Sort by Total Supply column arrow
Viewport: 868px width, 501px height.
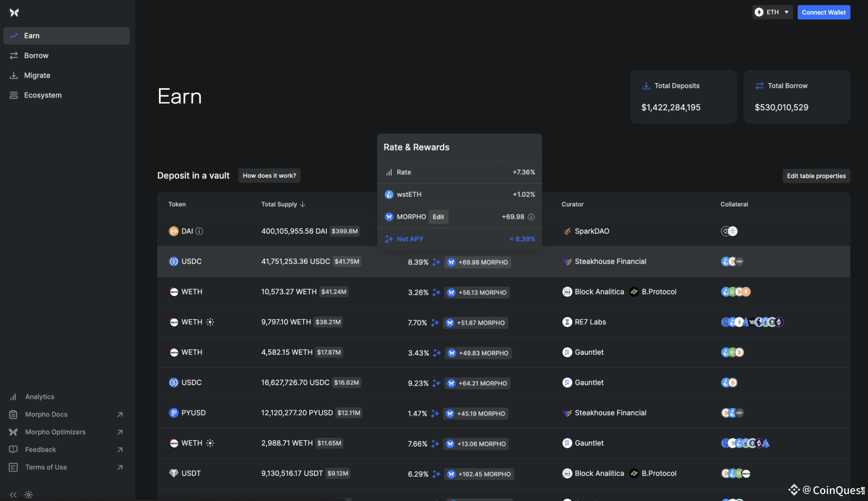click(303, 204)
